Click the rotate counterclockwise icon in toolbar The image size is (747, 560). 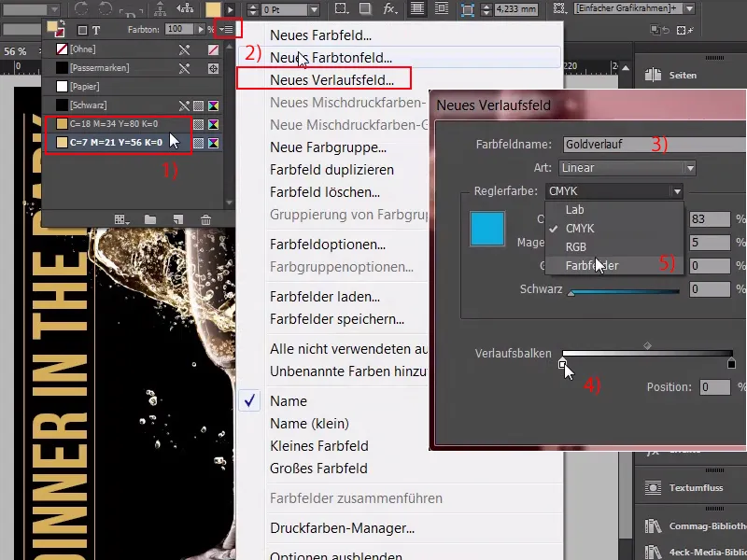pyautogui.click(x=106, y=8)
